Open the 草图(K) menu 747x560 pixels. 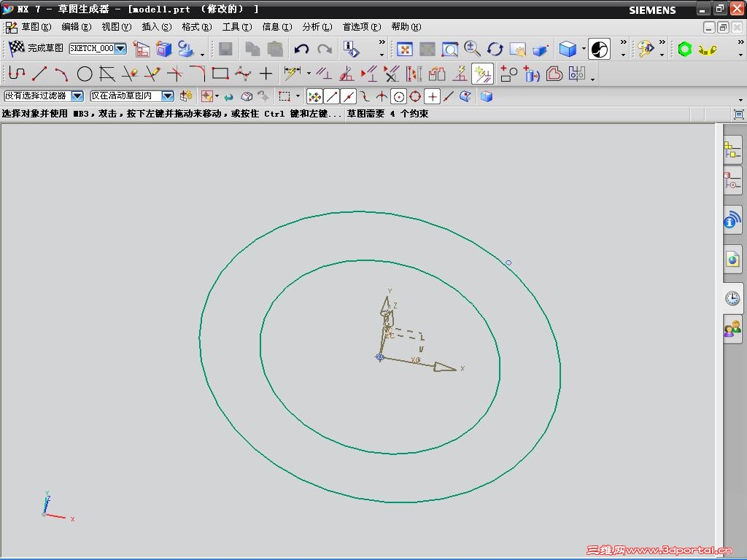[36, 27]
